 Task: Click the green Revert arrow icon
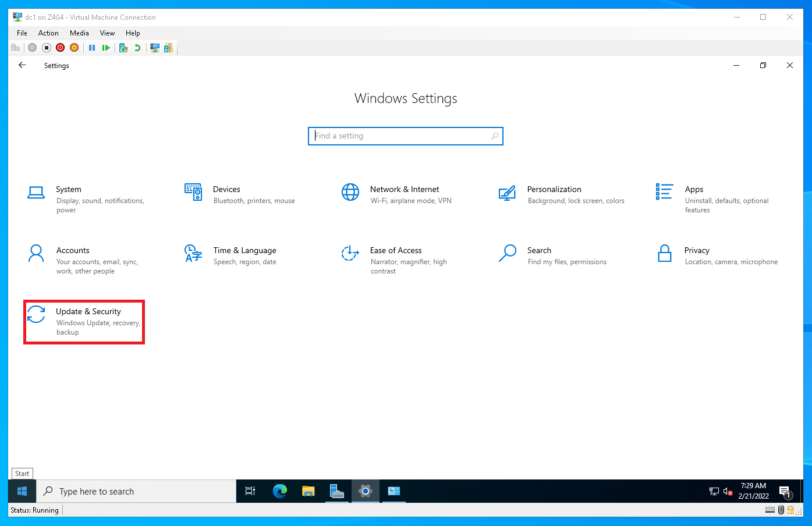tap(137, 48)
